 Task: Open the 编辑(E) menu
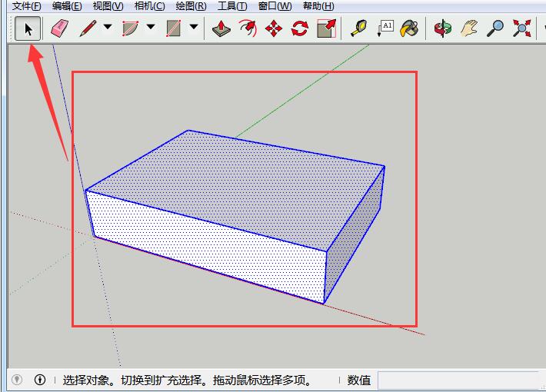(67, 6)
